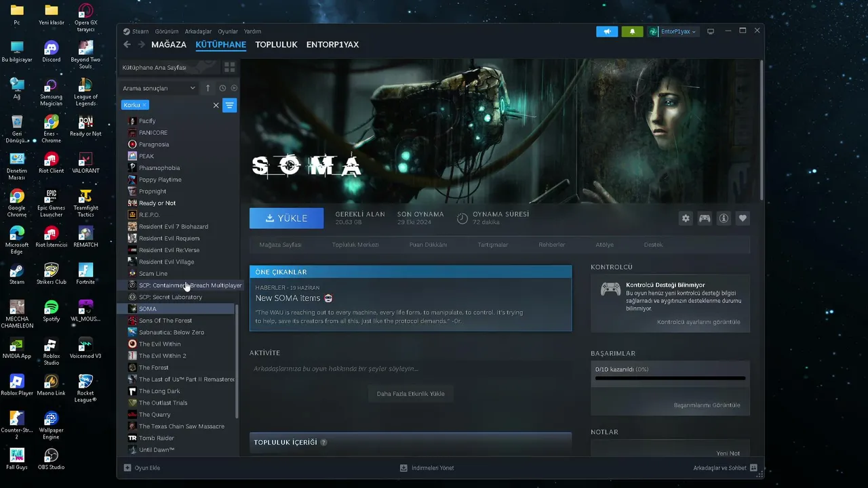Select Discord icon on the desktop
868x488 pixels.
click(x=51, y=52)
